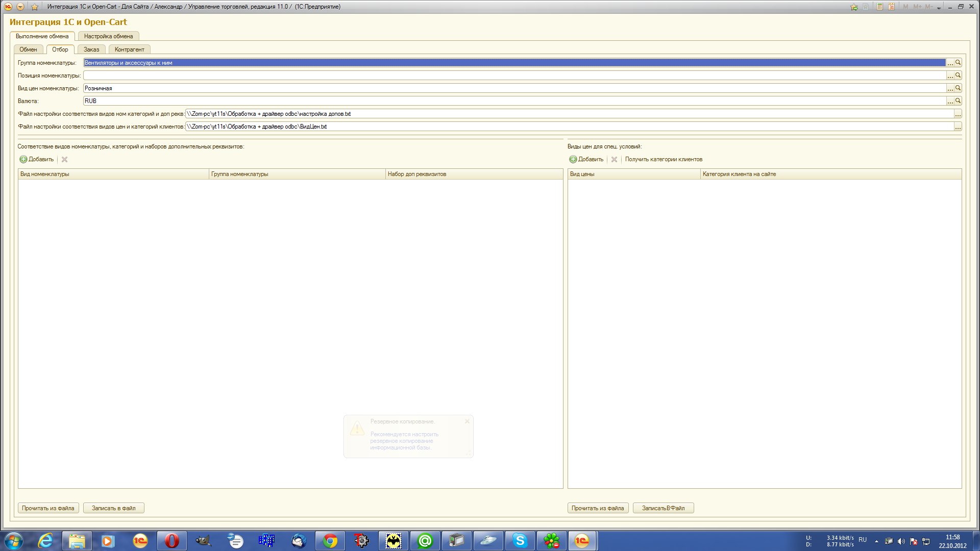Open selection list for Вид цен номенклатуры
Image resolution: width=980 pixels, height=551 pixels.
950,88
